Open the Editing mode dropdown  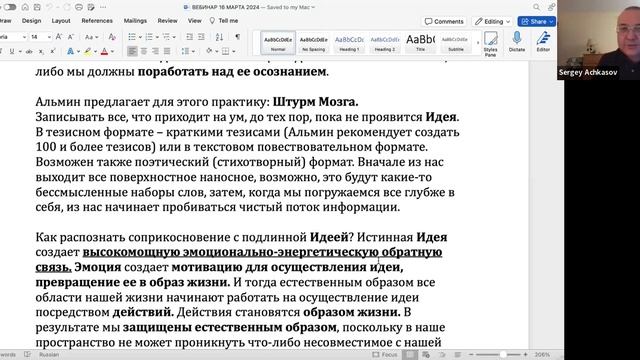click(492, 21)
